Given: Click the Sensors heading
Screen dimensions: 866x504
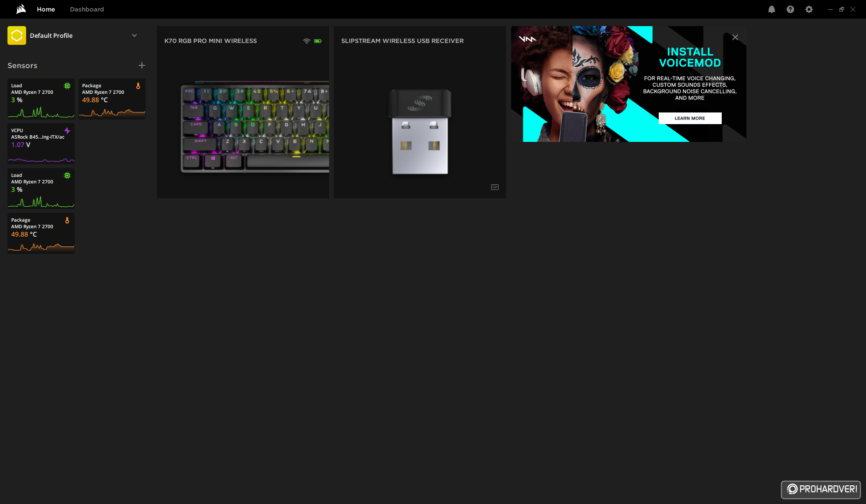Looking at the screenshot, I should (x=22, y=65).
